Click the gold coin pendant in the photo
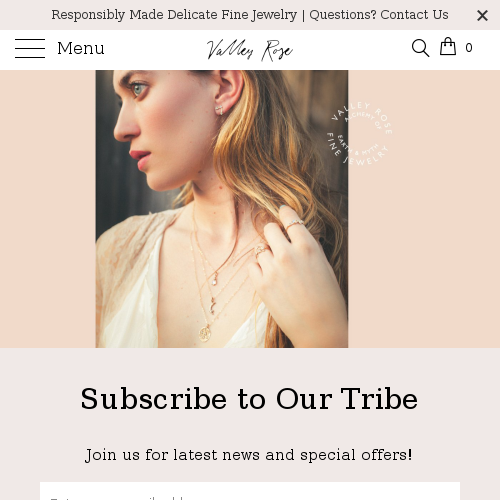 click(205, 334)
